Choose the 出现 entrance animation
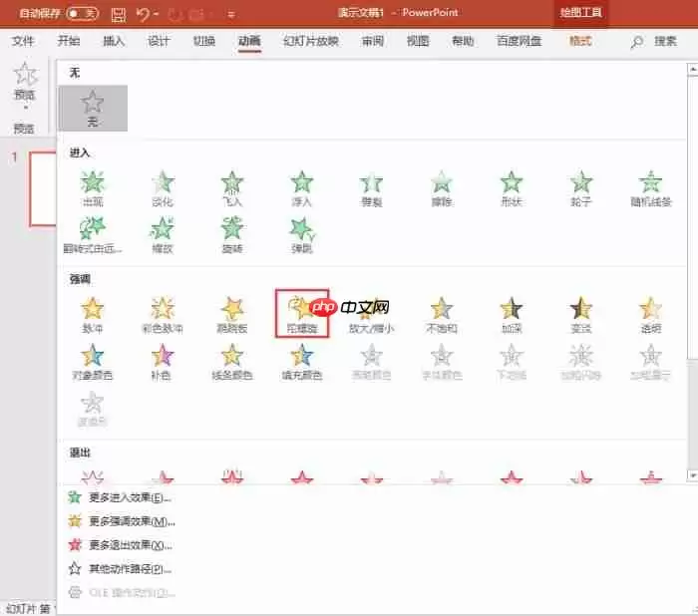The height and width of the screenshot is (616, 698). [93, 188]
